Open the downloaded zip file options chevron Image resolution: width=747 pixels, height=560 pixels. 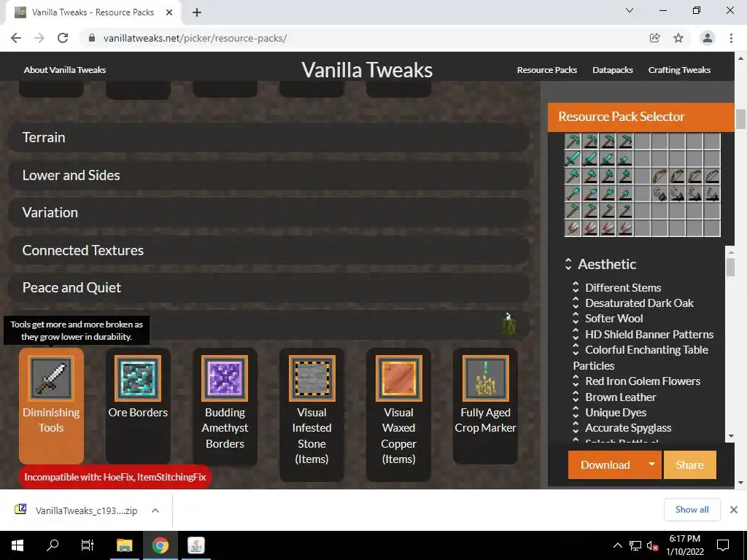(x=155, y=510)
